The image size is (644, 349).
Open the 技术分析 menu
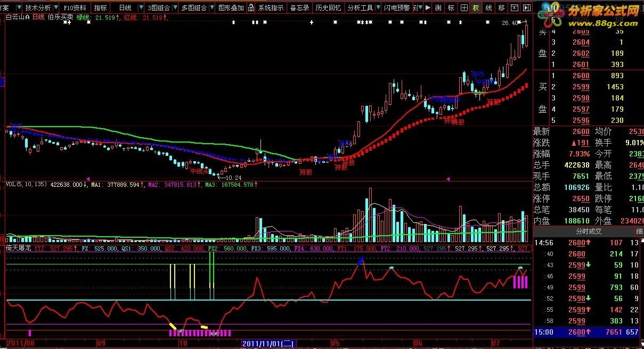pos(38,8)
